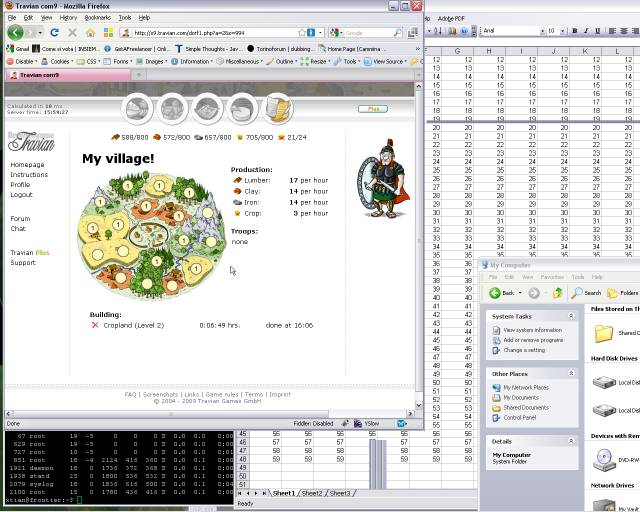Toggle bold in the spreadsheet toolbar
Viewport: 640px width, 512px height.
(575, 31)
